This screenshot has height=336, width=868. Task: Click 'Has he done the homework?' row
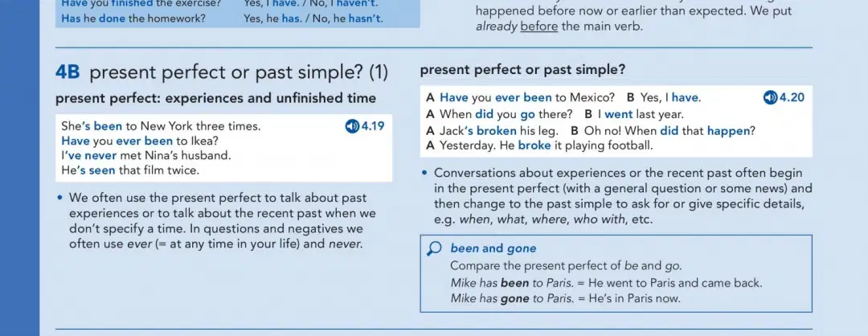(222, 18)
